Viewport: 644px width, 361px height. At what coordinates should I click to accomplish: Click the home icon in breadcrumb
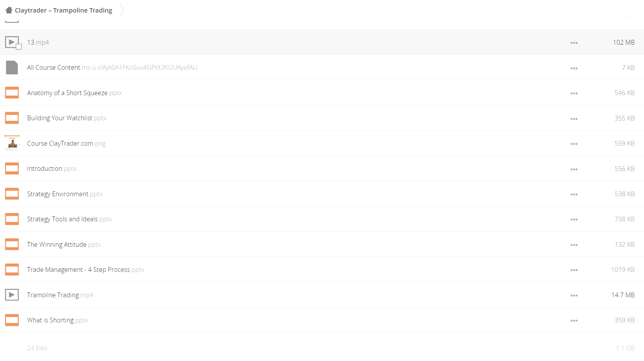click(x=9, y=10)
